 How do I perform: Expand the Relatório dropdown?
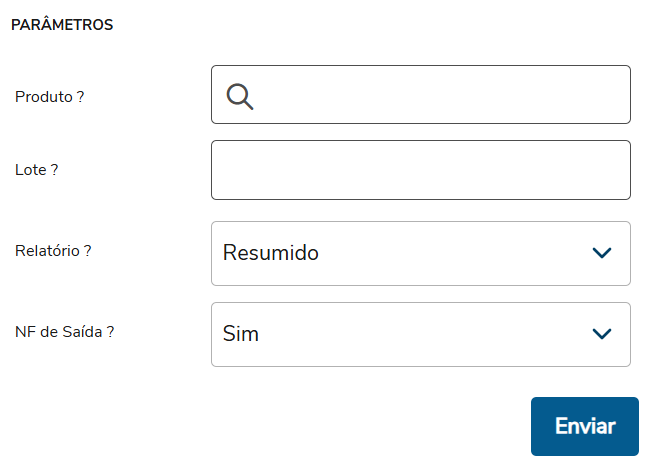[420, 253]
